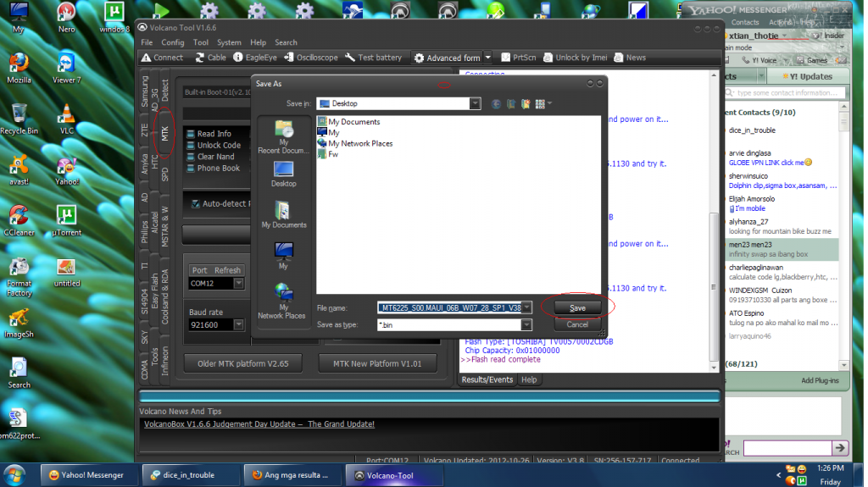868x487 pixels.
Task: Toggle the Unlock Code checkbox
Action: (191, 146)
